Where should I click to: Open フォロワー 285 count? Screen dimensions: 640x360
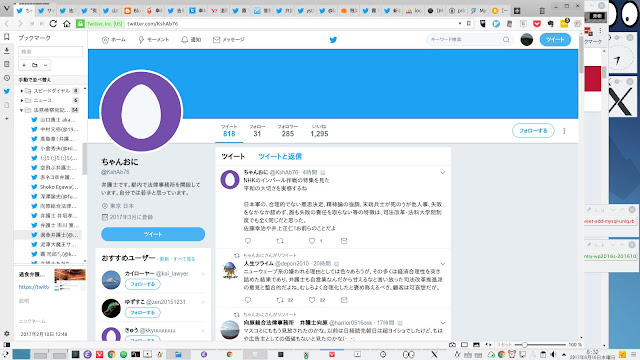(288, 131)
